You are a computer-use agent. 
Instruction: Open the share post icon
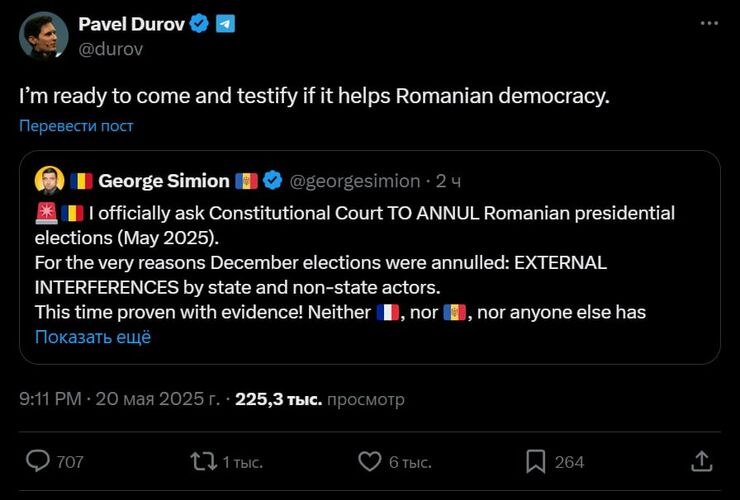pyautogui.click(x=702, y=461)
